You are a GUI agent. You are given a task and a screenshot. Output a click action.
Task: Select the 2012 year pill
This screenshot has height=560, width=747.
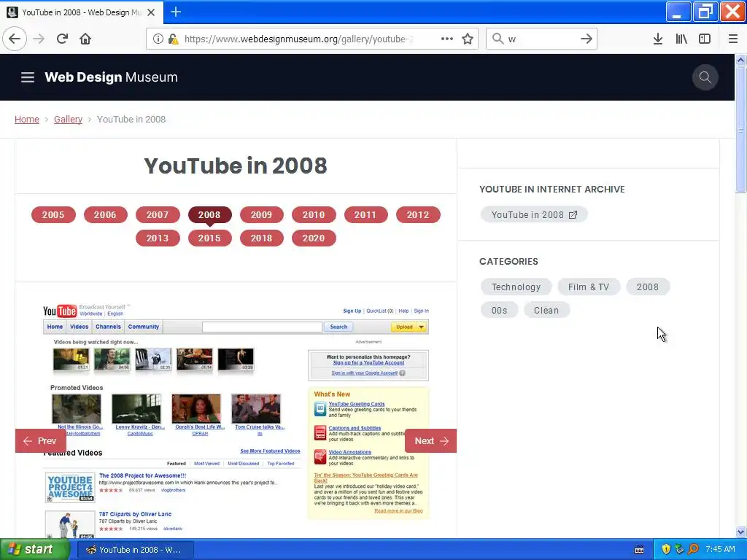click(x=418, y=215)
